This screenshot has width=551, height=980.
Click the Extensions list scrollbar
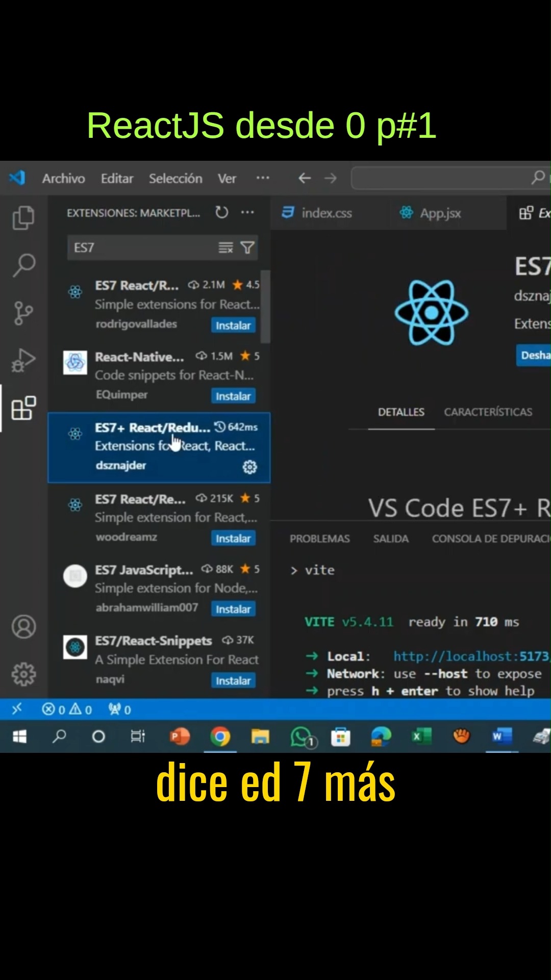point(265,306)
